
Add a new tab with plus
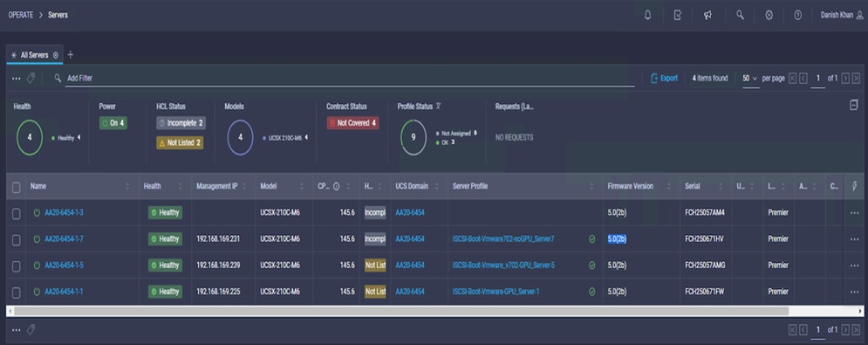71,55
